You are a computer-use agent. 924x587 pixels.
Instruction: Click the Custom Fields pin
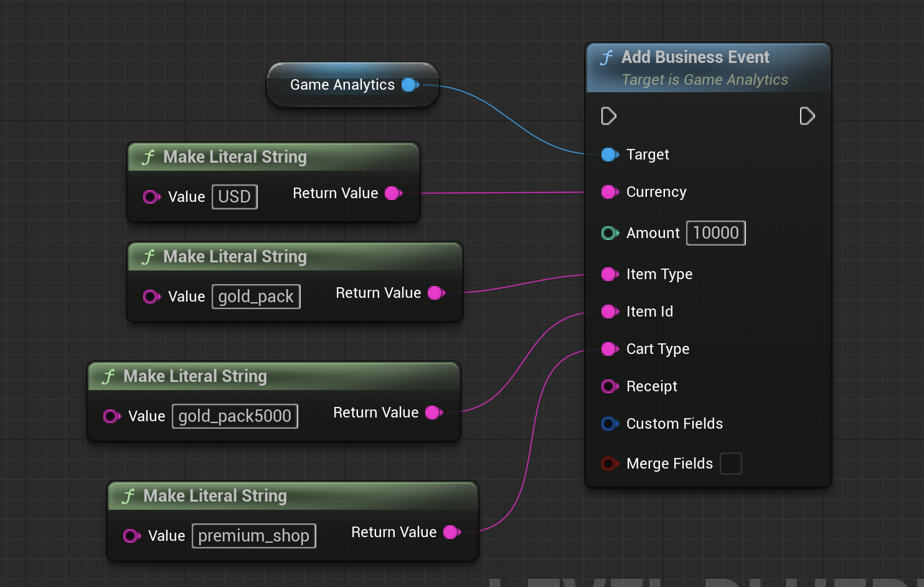click(610, 424)
